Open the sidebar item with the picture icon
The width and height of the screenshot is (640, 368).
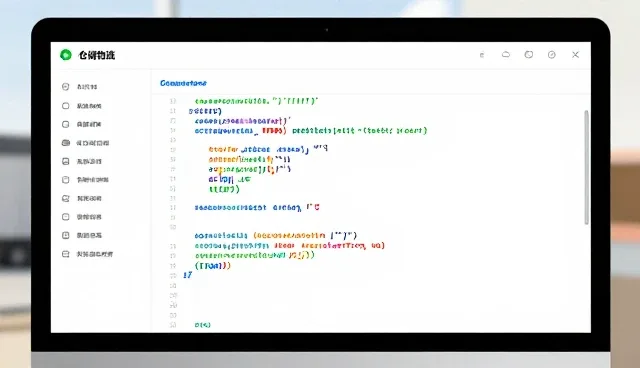[82, 161]
